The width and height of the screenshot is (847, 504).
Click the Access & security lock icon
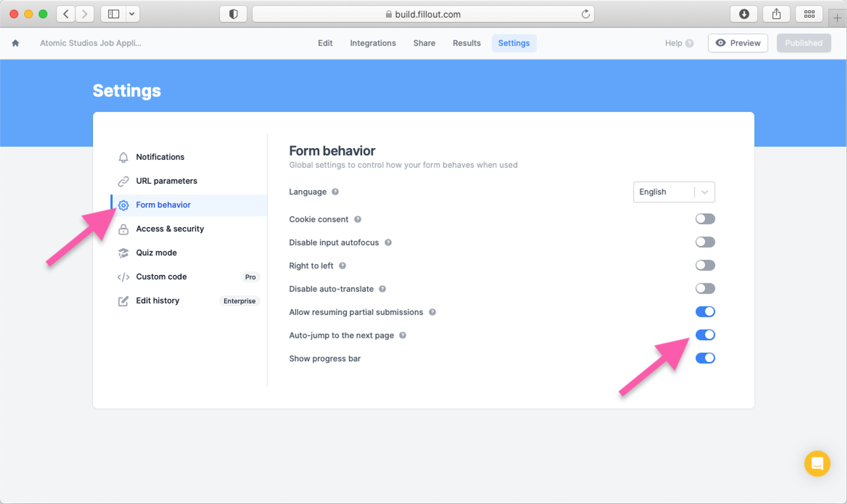[123, 229]
